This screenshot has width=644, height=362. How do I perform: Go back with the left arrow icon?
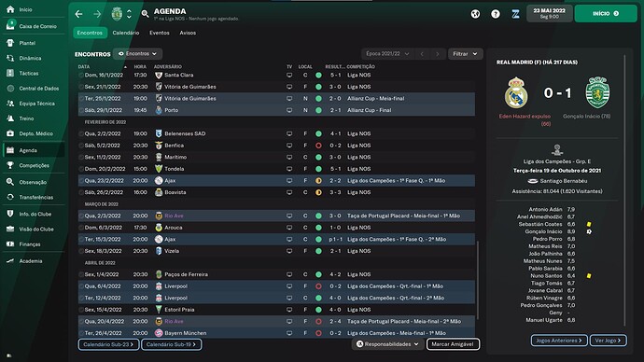78,14
